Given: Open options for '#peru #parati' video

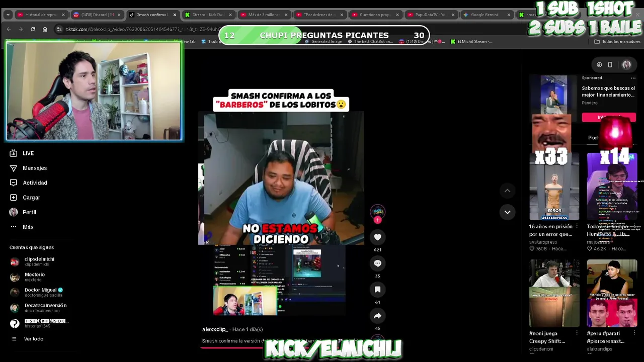Looking at the screenshot, I should point(634,333).
